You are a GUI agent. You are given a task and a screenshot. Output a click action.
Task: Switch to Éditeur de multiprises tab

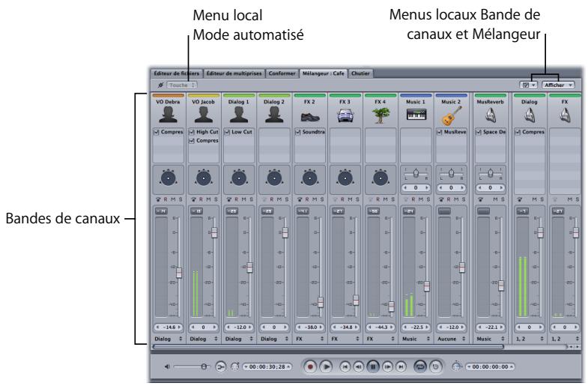pyautogui.click(x=234, y=73)
